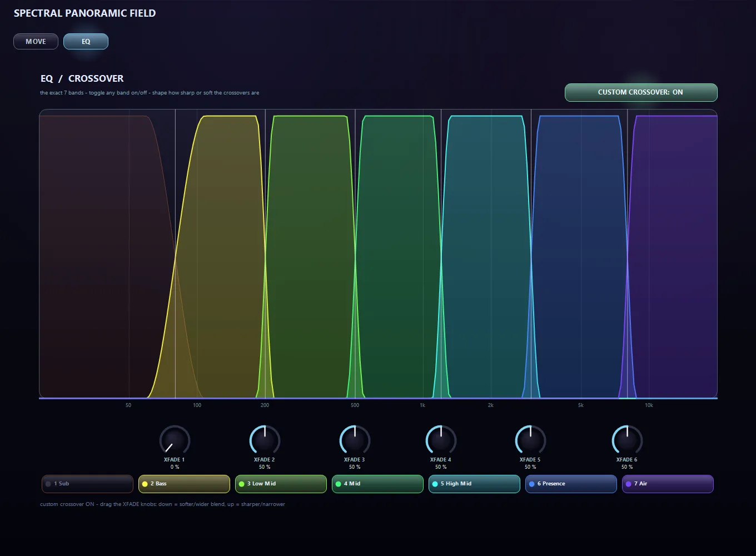756x556 pixels.
Task: Toggle the 6 Presence band
Action: click(571, 484)
